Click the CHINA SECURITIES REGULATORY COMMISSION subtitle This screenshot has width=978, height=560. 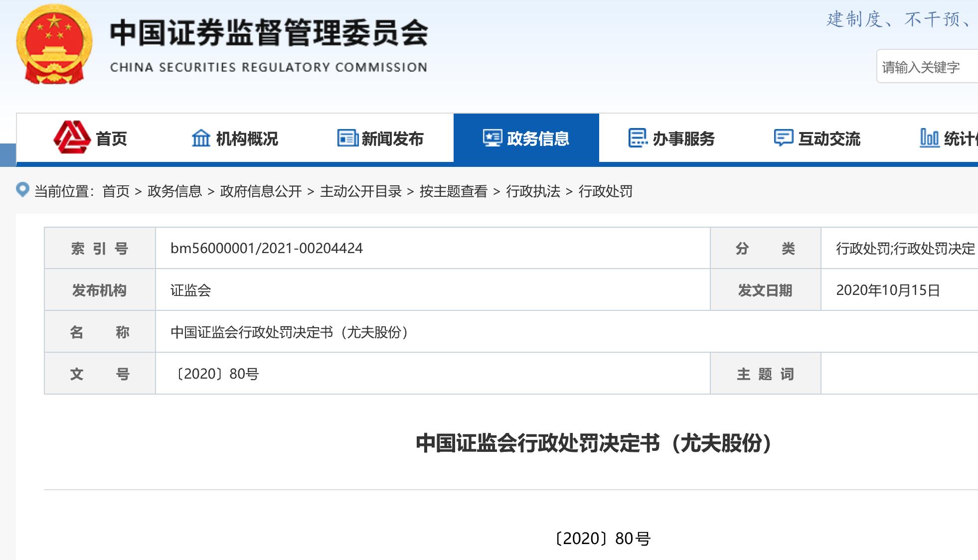coord(269,67)
